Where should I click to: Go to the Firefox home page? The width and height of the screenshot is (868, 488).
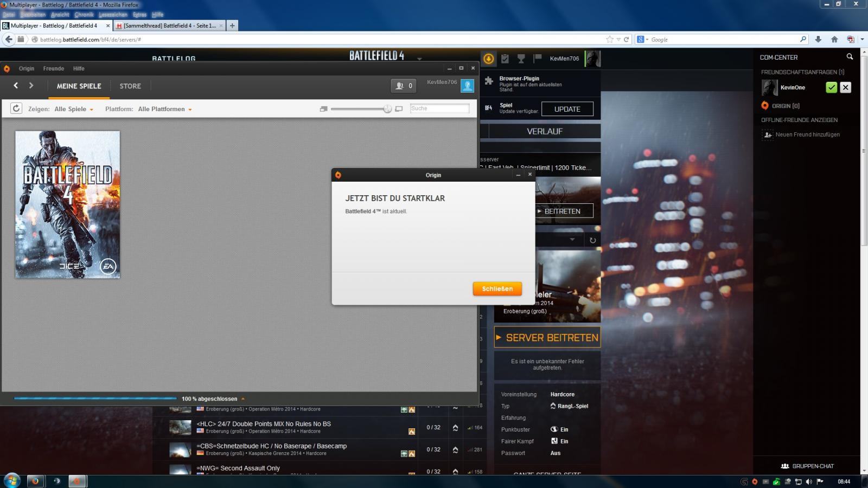coord(834,40)
